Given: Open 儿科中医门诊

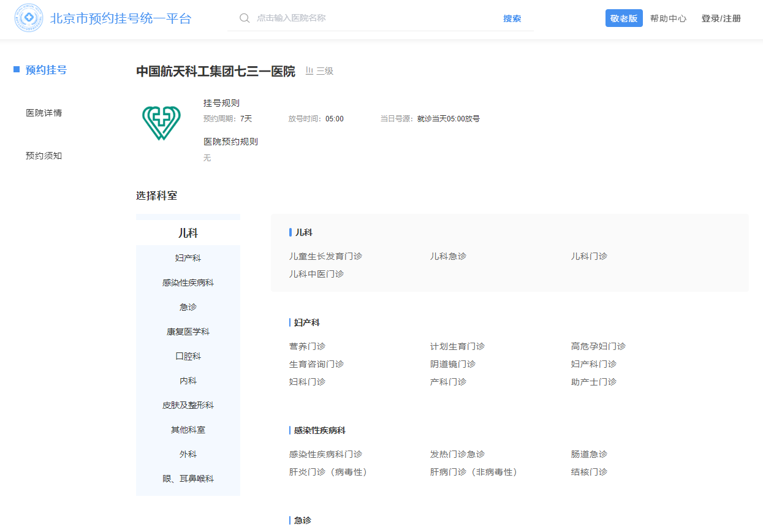Looking at the screenshot, I should pyautogui.click(x=316, y=274).
